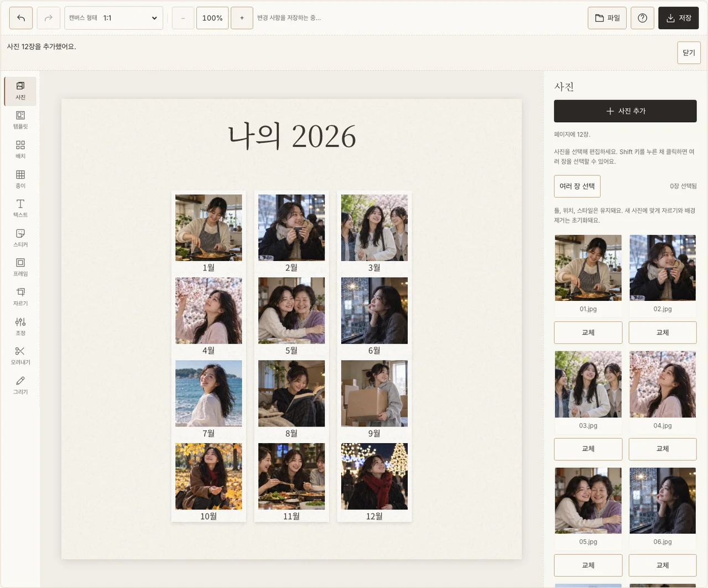Select the 10월 autumn photo on canvas
The width and height of the screenshot is (708, 588).
(209, 476)
